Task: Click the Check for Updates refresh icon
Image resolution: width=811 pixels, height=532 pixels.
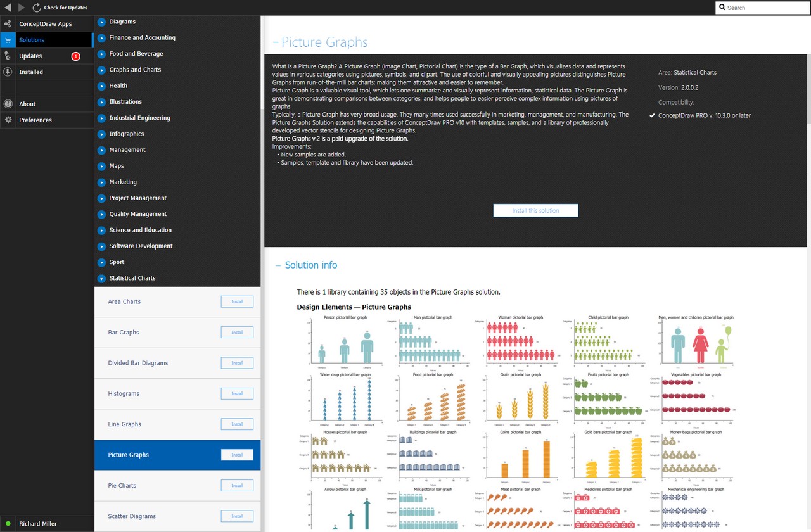Action: [37, 8]
